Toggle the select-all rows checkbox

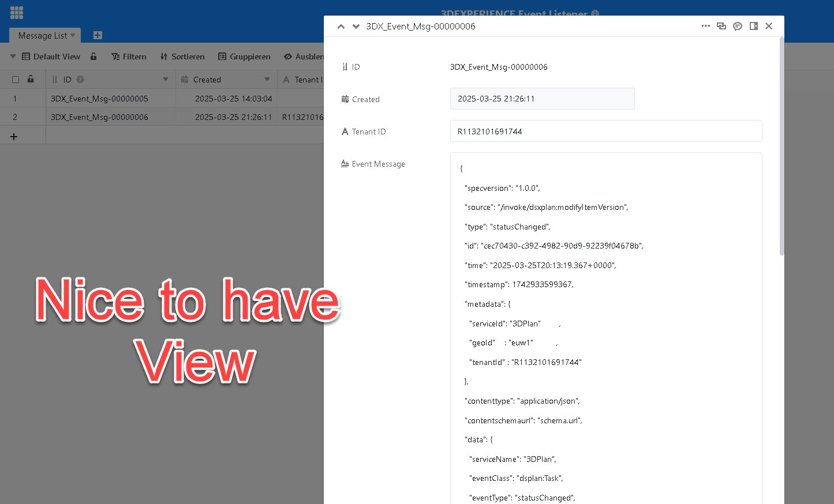coord(16,80)
